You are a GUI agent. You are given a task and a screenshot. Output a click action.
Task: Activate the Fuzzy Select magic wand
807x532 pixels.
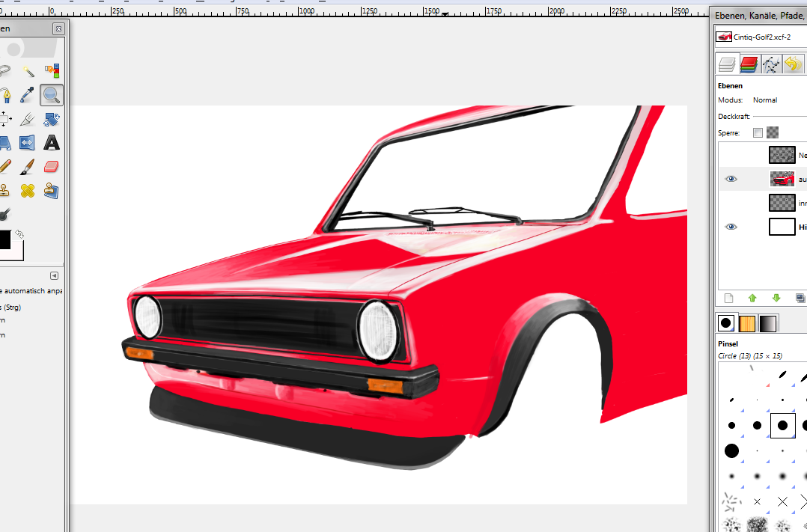tap(28, 71)
